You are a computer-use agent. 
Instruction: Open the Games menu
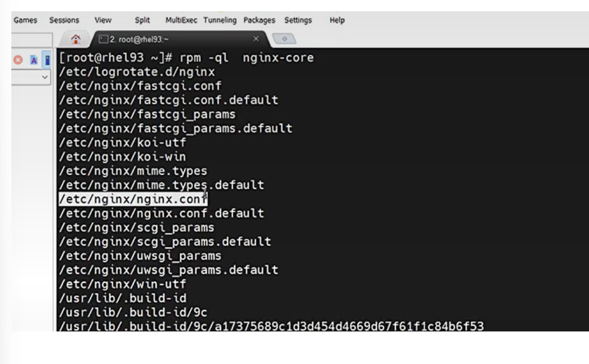tap(25, 20)
